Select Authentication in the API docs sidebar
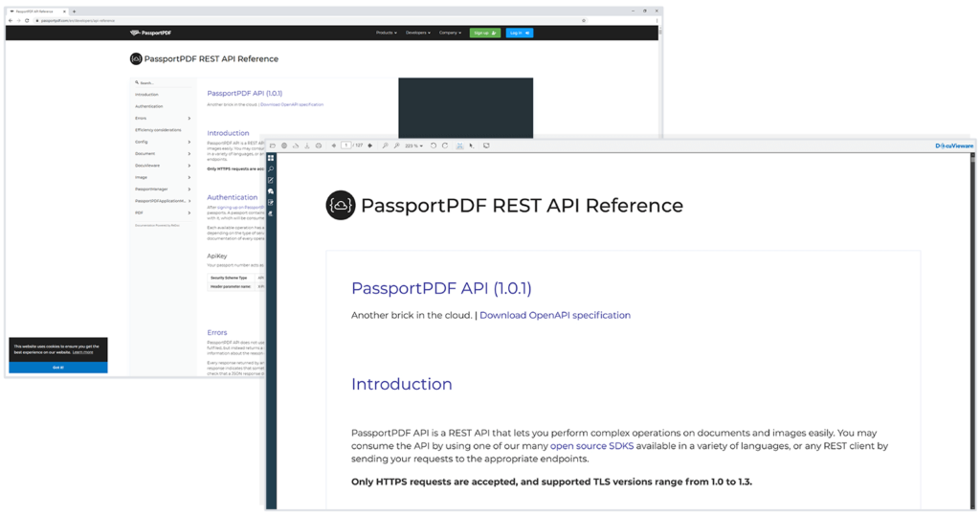980x515 pixels. pos(148,106)
